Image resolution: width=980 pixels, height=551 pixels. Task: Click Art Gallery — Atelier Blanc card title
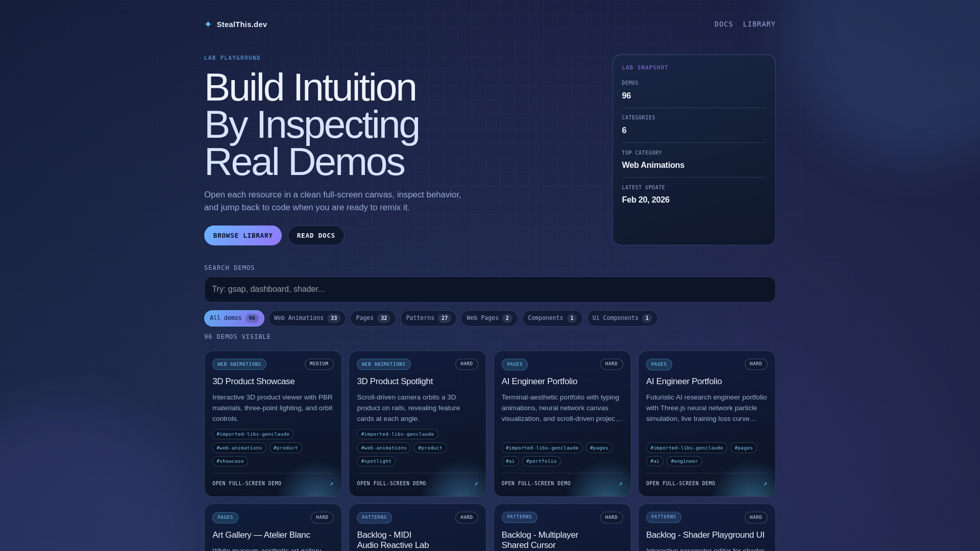[x=261, y=535]
